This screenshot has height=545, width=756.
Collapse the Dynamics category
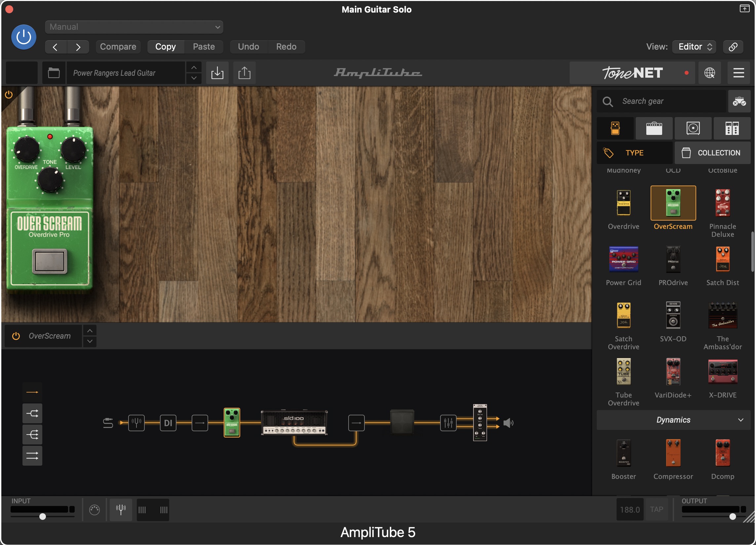pyautogui.click(x=673, y=420)
